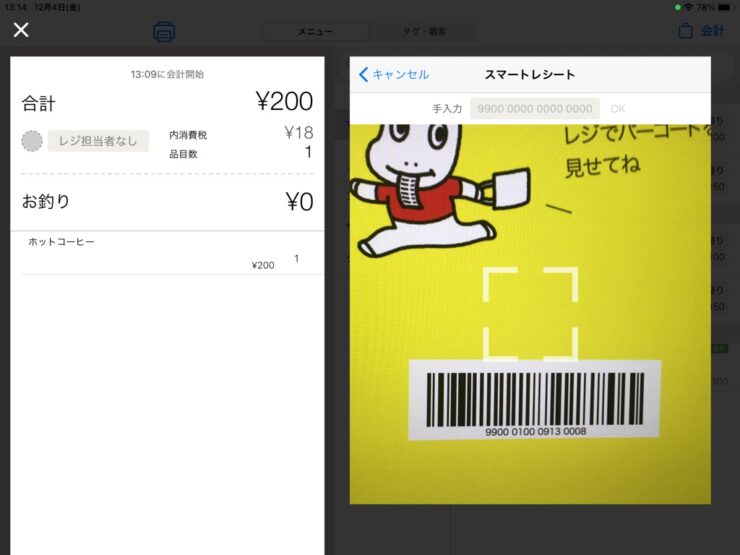
Task: Focus the 手入力 barcode number field
Action: pyautogui.click(x=535, y=109)
